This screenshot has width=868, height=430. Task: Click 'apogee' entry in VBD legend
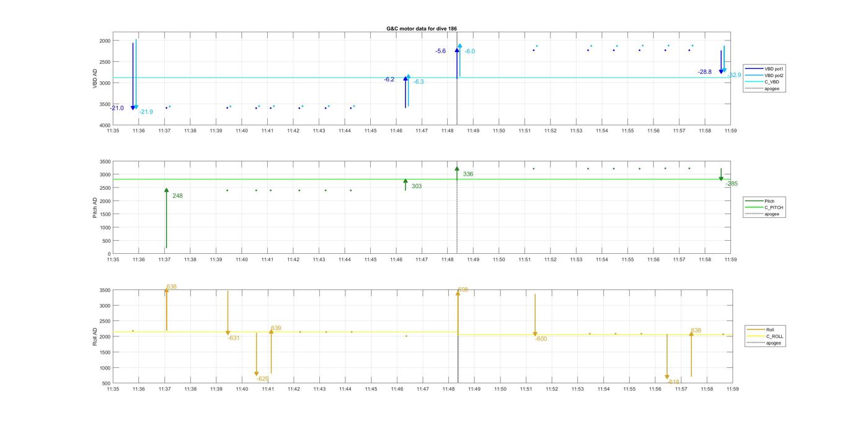pos(763,89)
